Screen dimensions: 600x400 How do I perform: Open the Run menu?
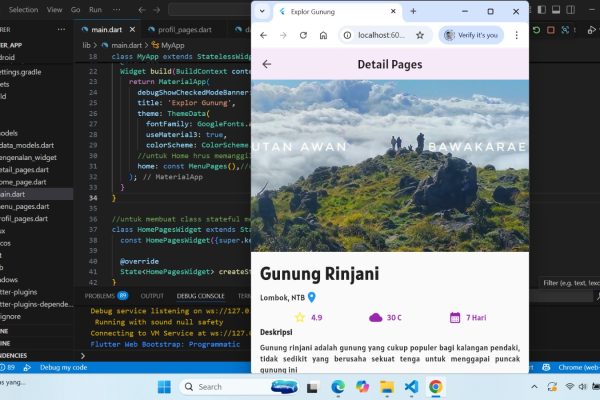click(95, 9)
